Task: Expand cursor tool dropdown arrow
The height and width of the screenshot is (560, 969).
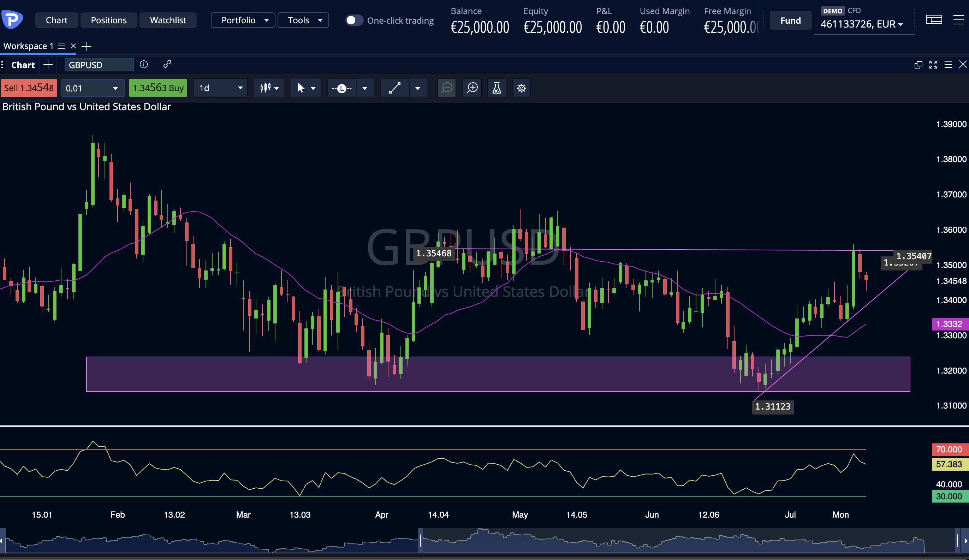Action: pos(313,88)
